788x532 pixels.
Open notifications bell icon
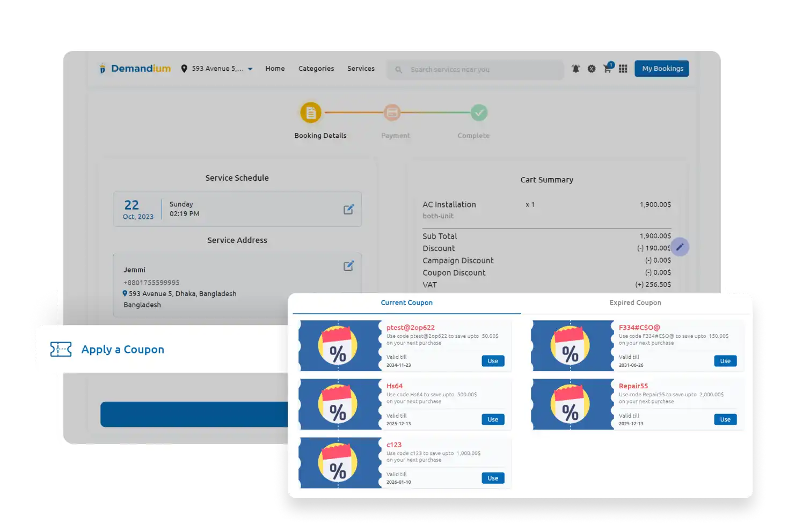575,69
